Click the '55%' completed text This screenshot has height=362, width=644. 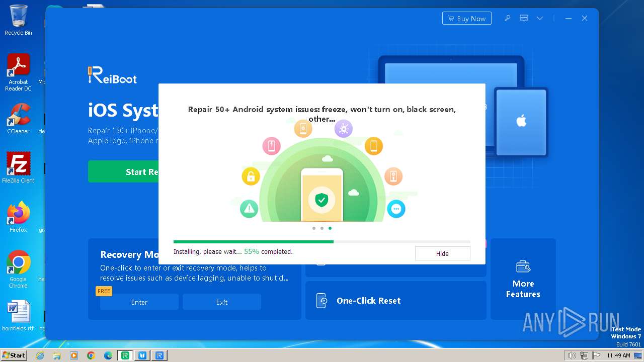point(252,251)
